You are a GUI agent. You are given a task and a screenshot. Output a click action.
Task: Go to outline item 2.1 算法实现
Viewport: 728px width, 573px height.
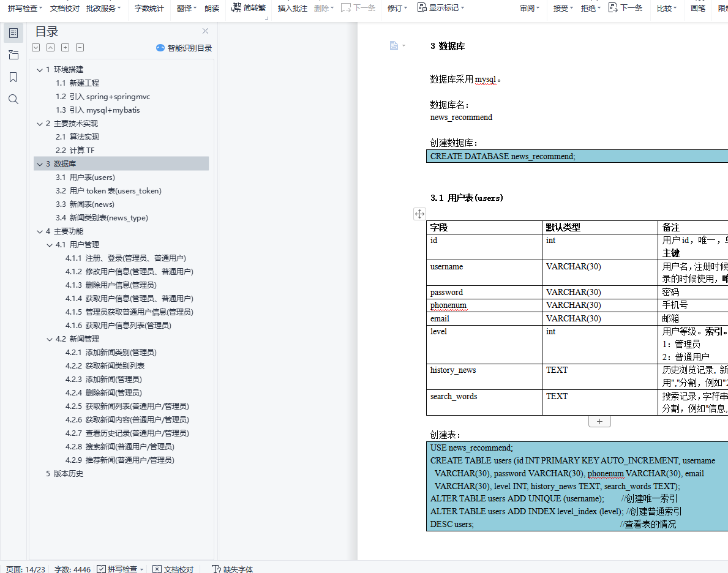78,137
